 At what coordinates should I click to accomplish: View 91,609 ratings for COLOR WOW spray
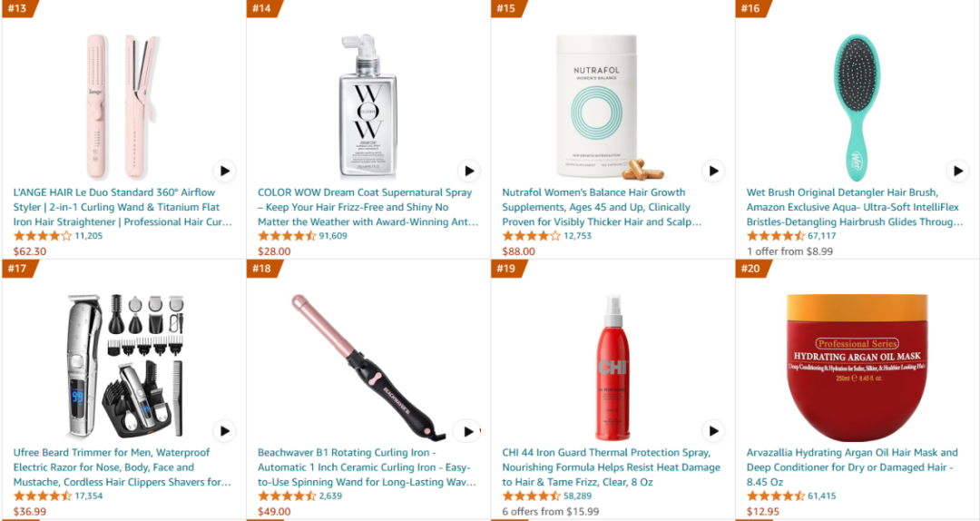coord(332,236)
